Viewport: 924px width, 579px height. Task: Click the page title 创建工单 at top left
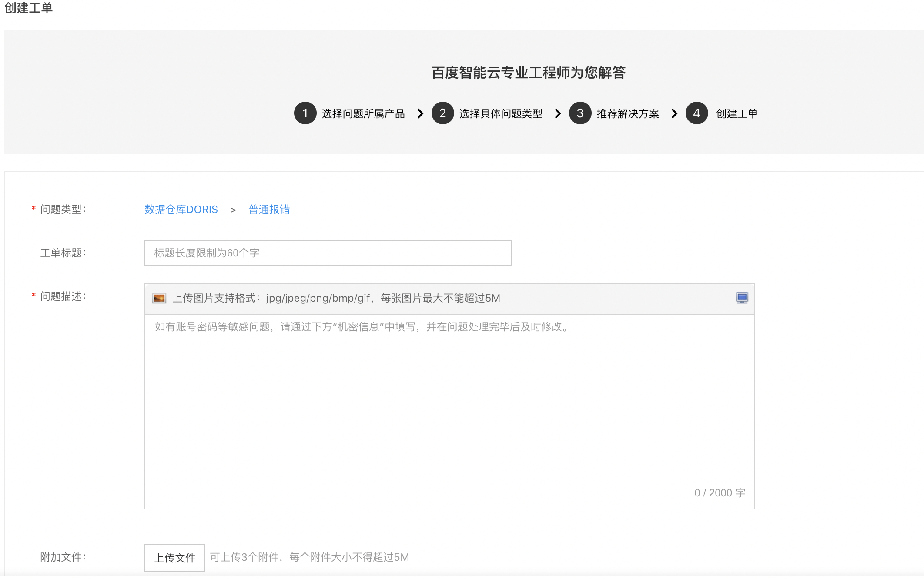coord(29,8)
